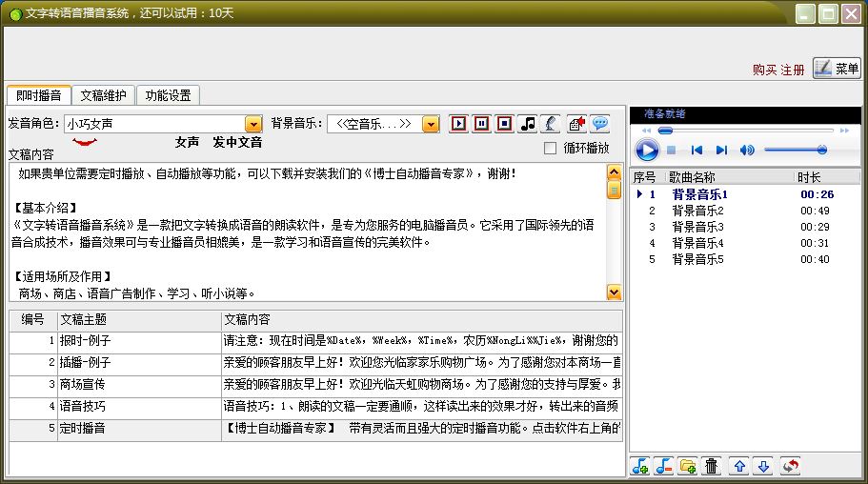This screenshot has width=868, height=484.
Task: Move song down with blue arrow
Action: (763, 466)
